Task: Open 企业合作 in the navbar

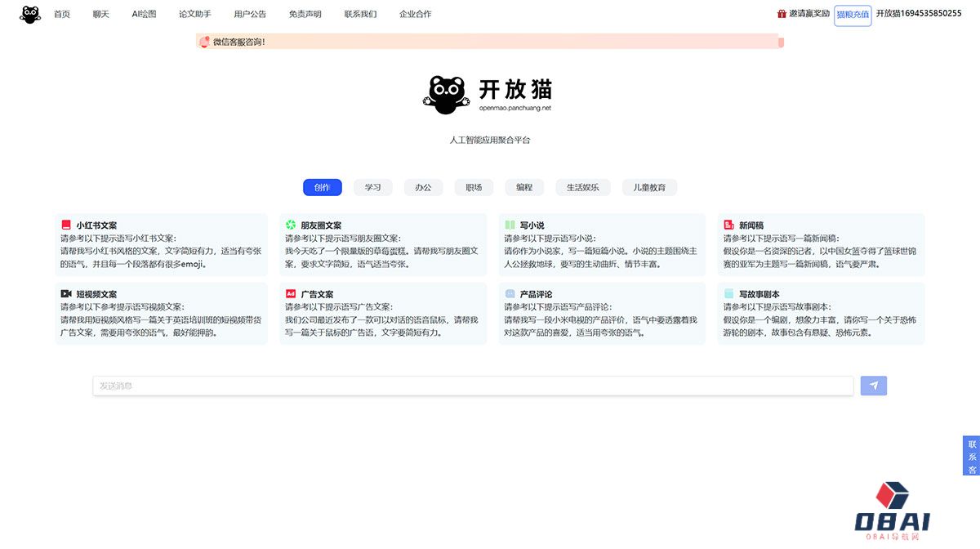Action: [x=416, y=14]
